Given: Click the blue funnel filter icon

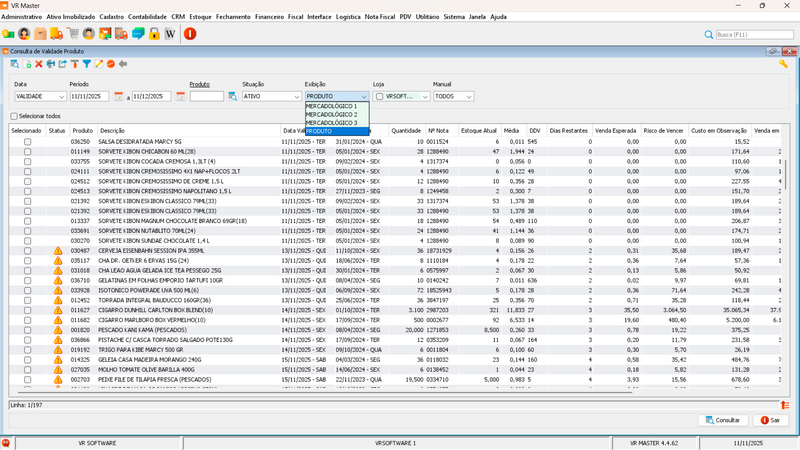Looking at the screenshot, I should click(x=86, y=64).
